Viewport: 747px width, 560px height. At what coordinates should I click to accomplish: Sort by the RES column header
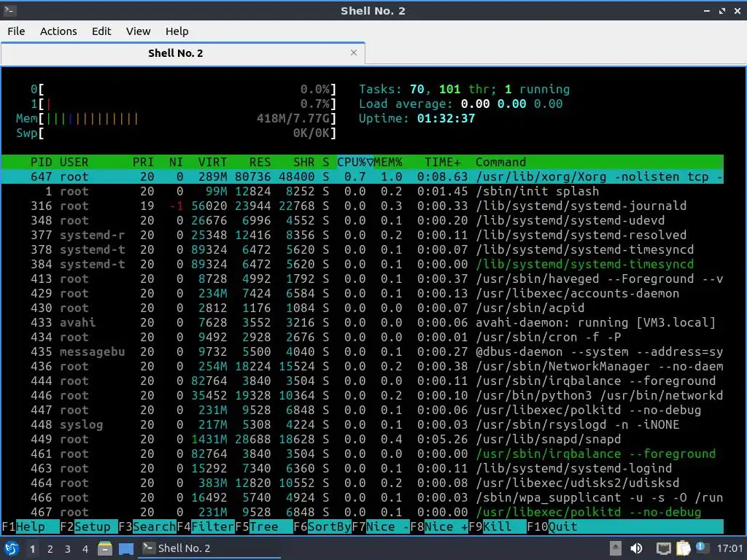(x=260, y=162)
